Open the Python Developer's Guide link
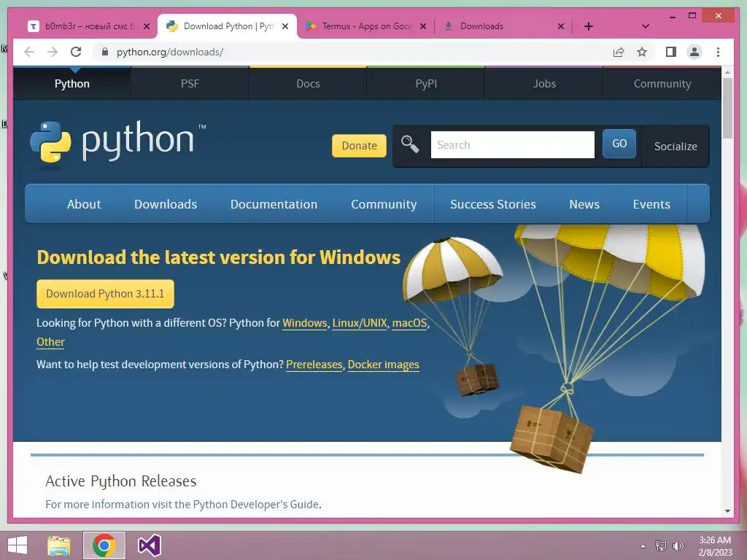747x560 pixels. 256,505
